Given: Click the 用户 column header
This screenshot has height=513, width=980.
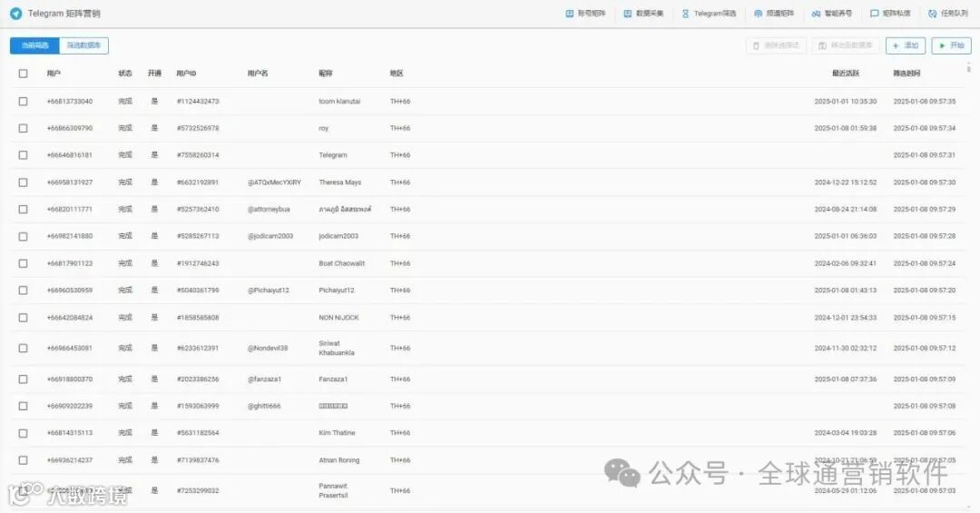Looking at the screenshot, I should pos(54,74).
